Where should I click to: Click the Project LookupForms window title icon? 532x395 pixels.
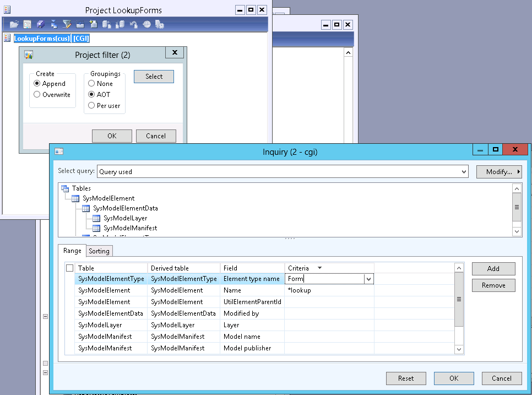pyautogui.click(x=7, y=10)
